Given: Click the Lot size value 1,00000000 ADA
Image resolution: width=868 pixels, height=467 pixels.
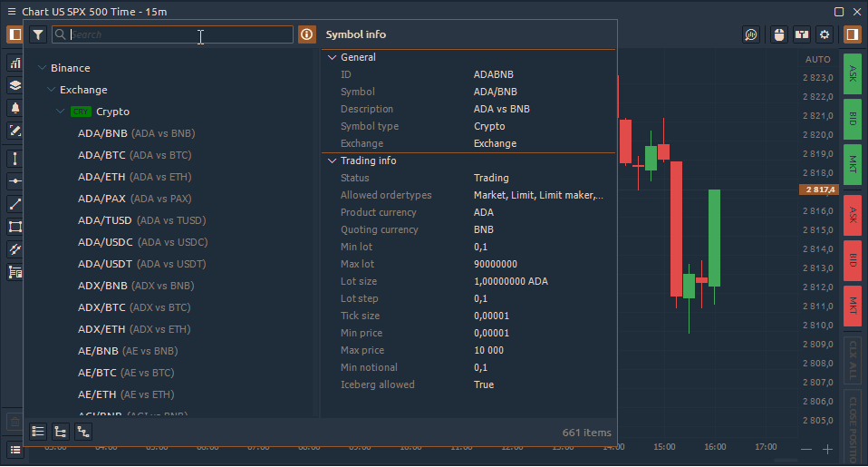Looking at the screenshot, I should coord(510,281).
